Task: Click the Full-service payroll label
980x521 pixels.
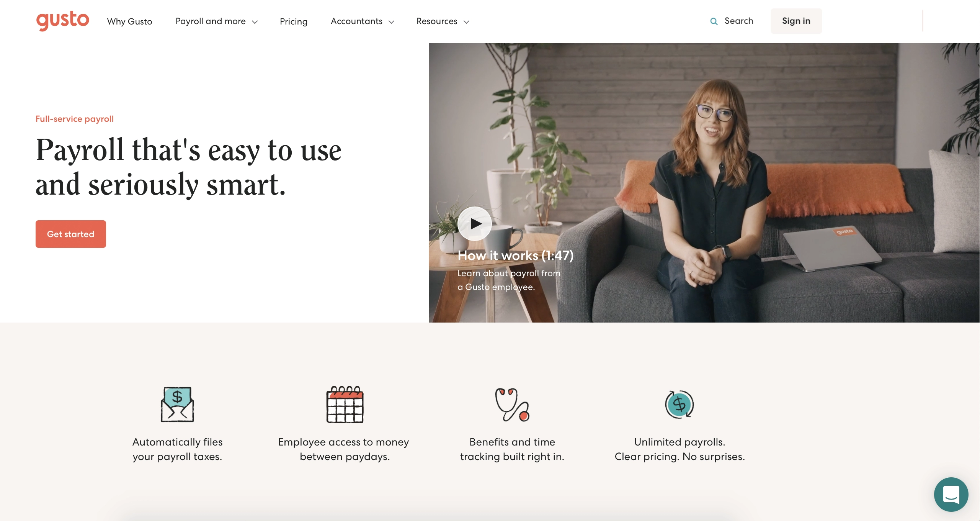Action: [x=75, y=119]
